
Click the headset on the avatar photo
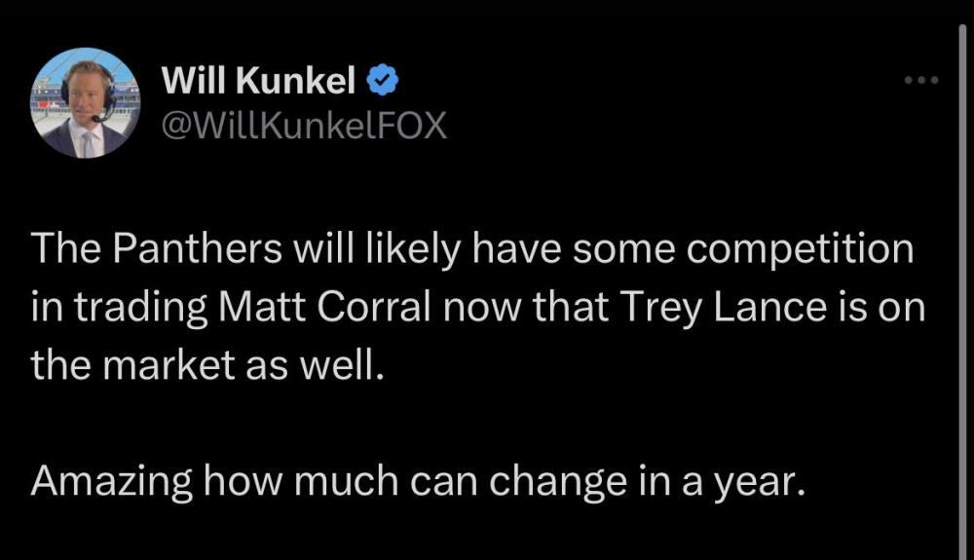[x=108, y=97]
